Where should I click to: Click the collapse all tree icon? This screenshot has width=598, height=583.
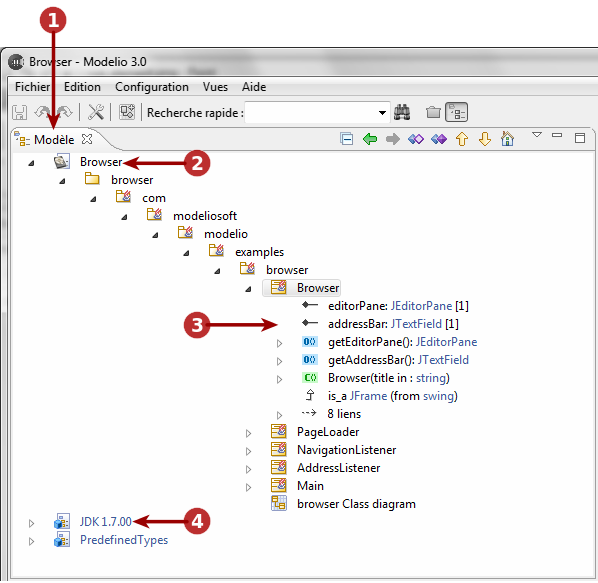pyautogui.click(x=346, y=139)
